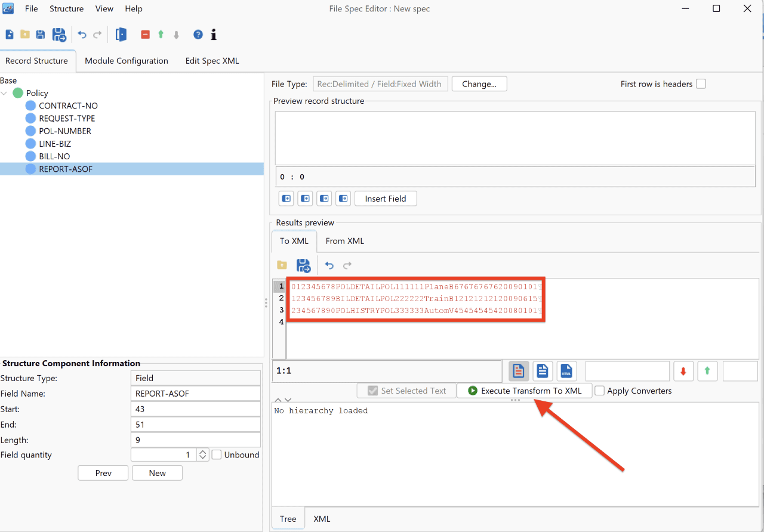Select the Tree tab at the bottom
The image size is (764, 532).
pos(288,519)
